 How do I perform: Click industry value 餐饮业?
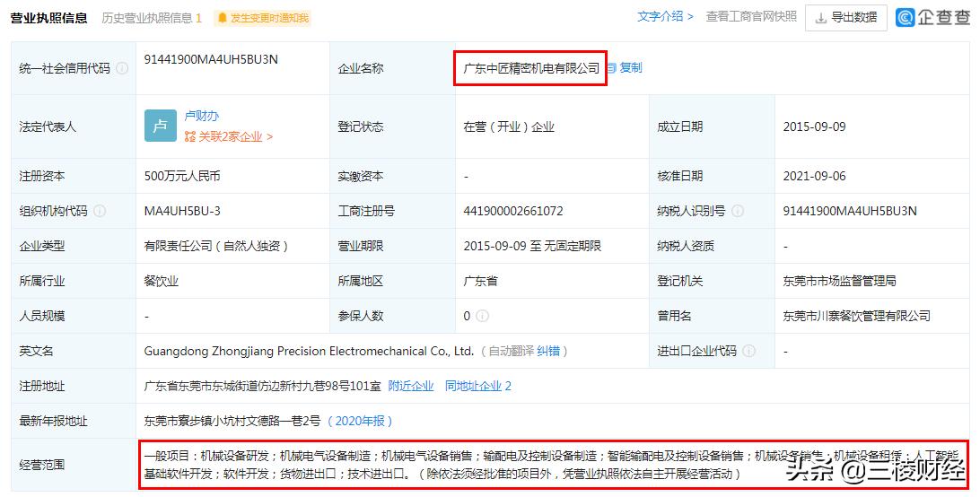click(x=162, y=282)
